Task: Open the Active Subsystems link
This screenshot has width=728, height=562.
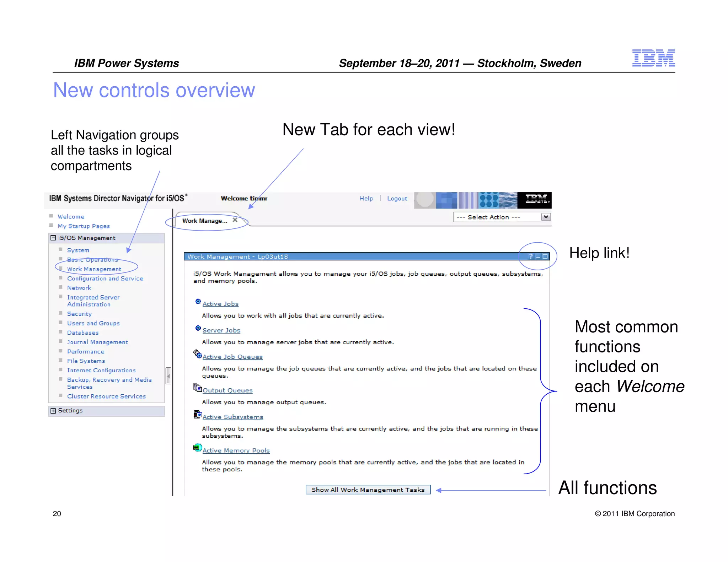Action: point(233,417)
